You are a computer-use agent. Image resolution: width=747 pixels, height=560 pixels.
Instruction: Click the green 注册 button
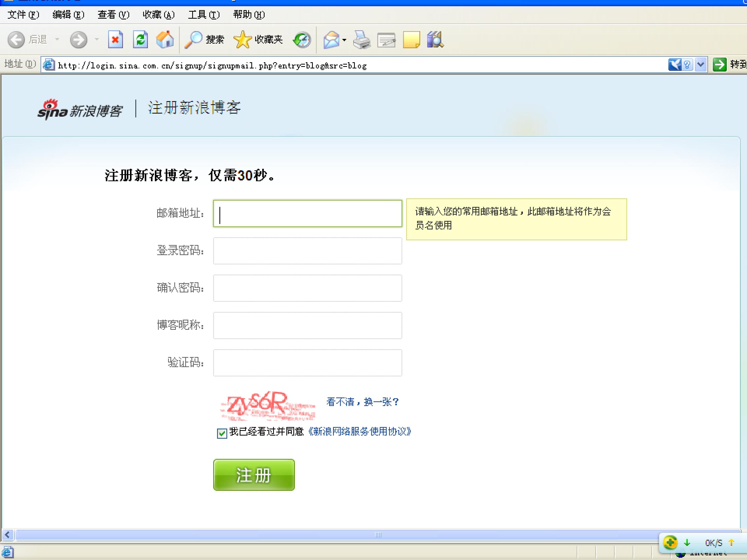[254, 475]
